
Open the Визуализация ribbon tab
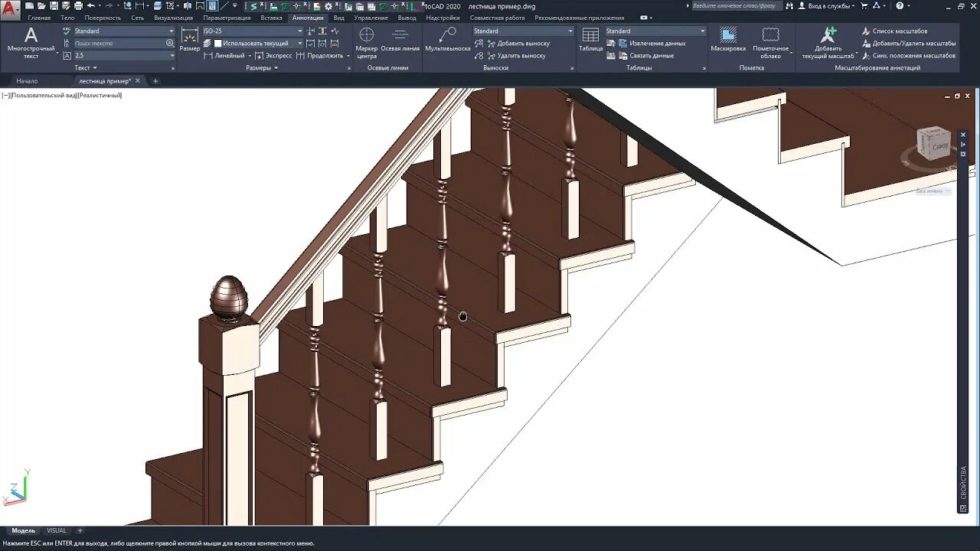point(174,18)
